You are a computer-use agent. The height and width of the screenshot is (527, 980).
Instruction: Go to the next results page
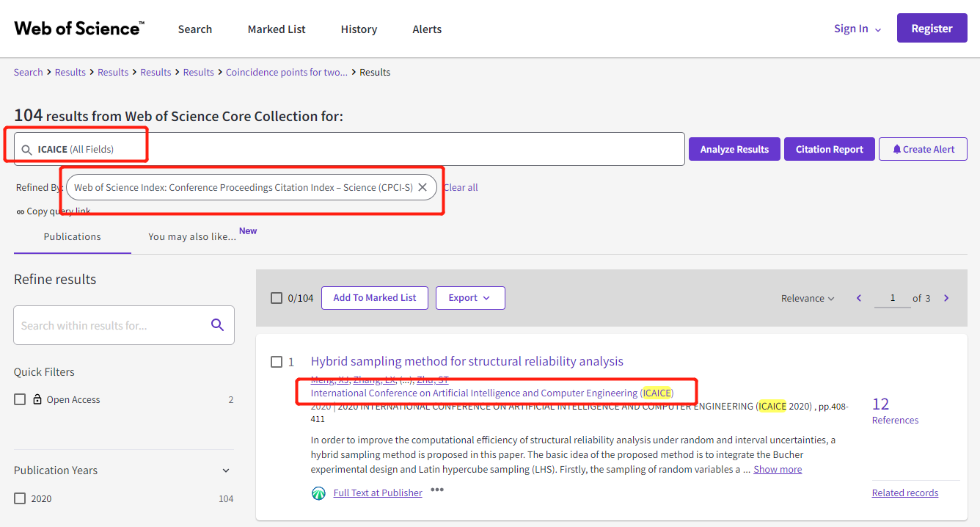pos(946,298)
